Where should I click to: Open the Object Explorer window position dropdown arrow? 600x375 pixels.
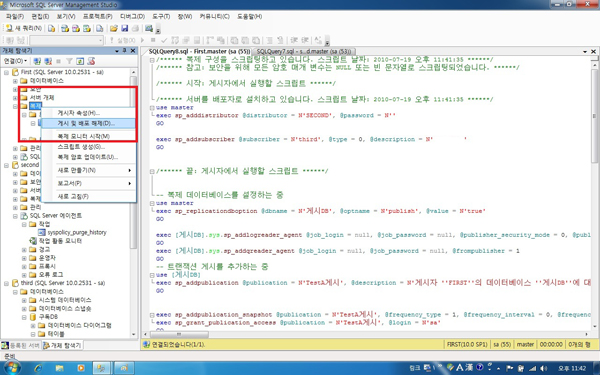click(x=117, y=51)
